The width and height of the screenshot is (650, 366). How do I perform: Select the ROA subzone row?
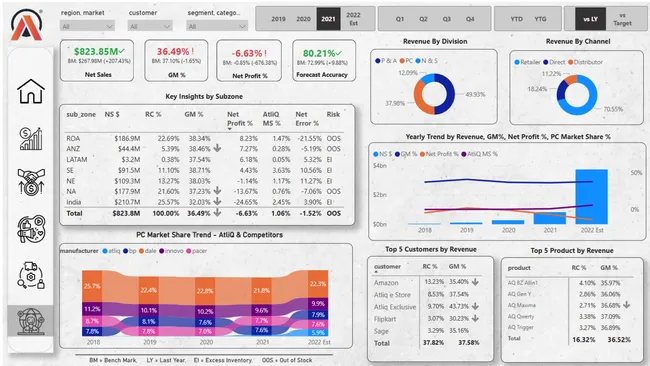pos(204,138)
